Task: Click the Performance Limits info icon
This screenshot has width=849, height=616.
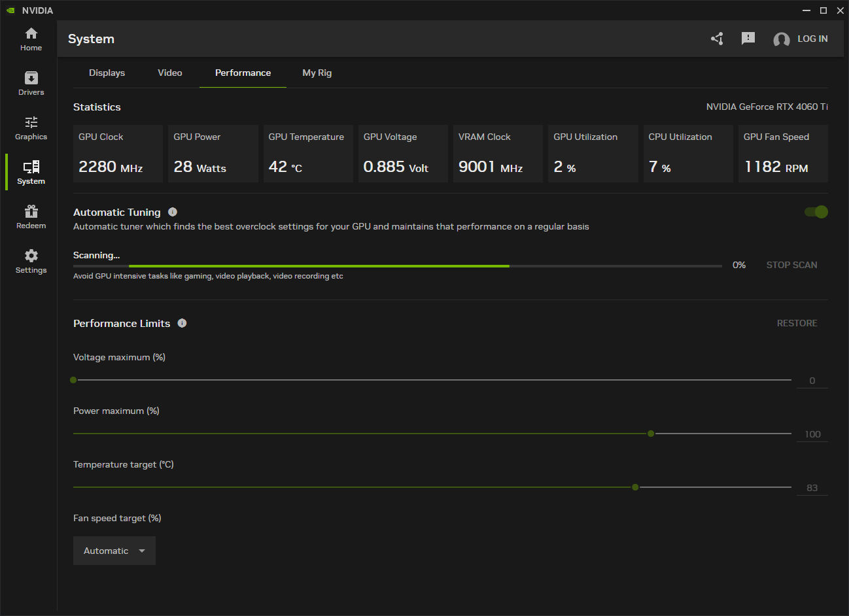Action: point(182,322)
